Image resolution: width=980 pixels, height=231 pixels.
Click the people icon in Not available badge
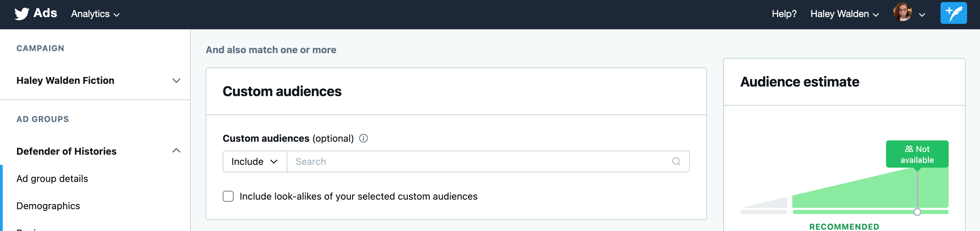point(909,149)
